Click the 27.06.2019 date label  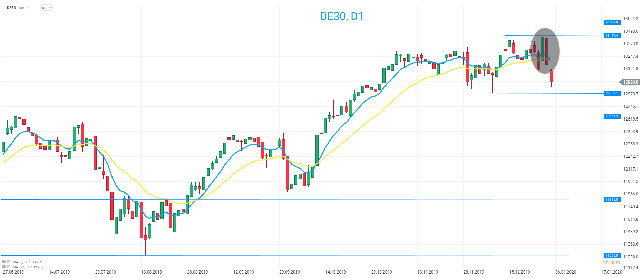point(14,272)
